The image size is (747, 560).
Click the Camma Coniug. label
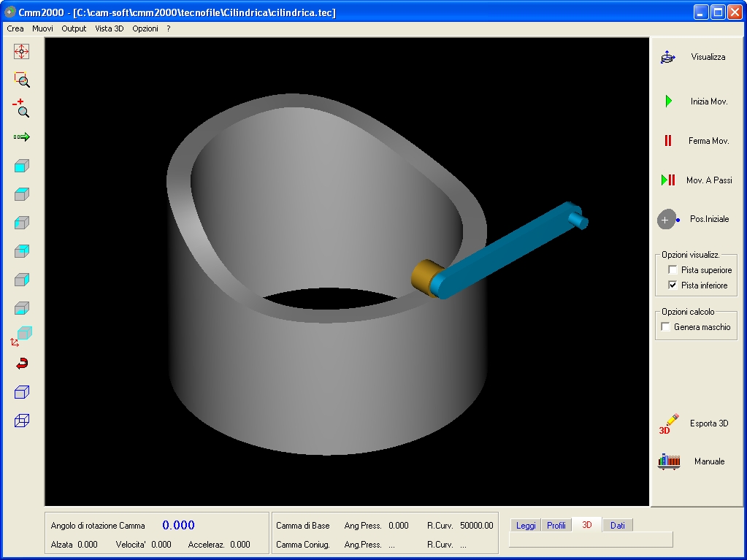click(302, 544)
